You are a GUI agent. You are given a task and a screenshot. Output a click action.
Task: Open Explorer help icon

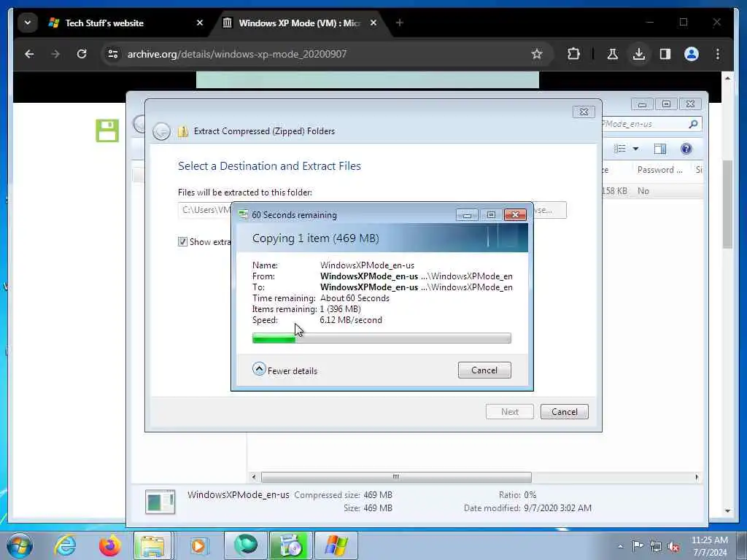click(686, 149)
